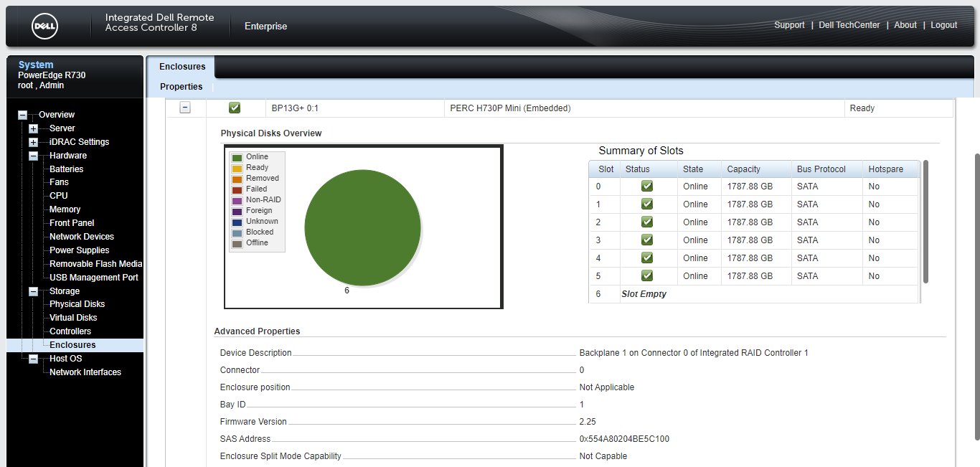Open the Fans page
Screen dimensions: 980x467
(x=60, y=182)
